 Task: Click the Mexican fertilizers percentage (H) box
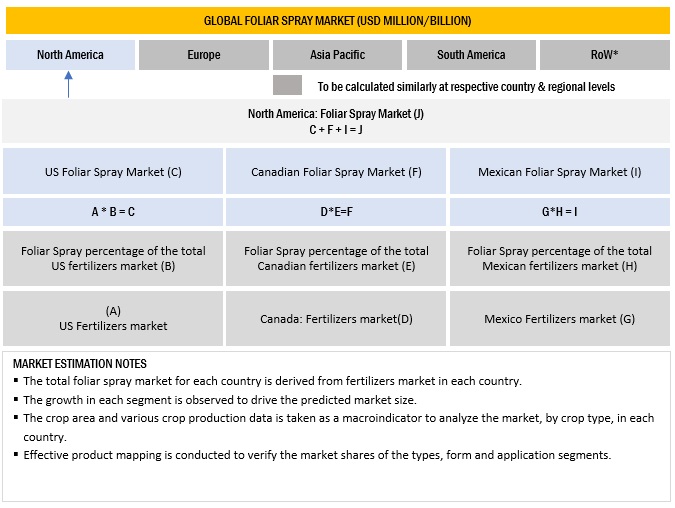[x=560, y=258]
